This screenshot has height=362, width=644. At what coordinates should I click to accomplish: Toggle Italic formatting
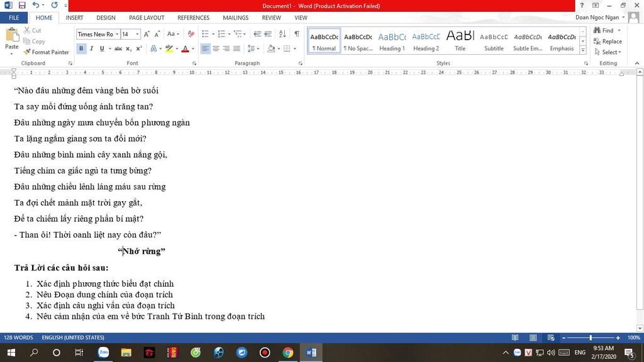pos(92,48)
